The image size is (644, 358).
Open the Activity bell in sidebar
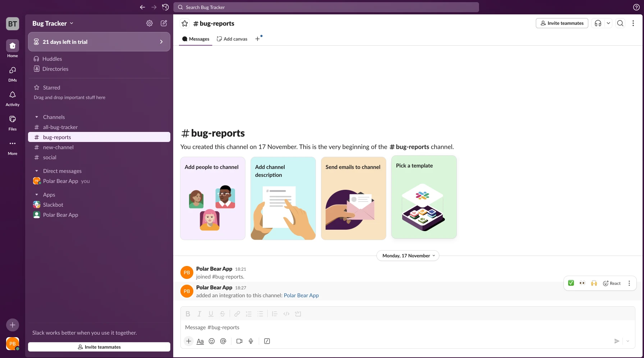pyautogui.click(x=13, y=98)
